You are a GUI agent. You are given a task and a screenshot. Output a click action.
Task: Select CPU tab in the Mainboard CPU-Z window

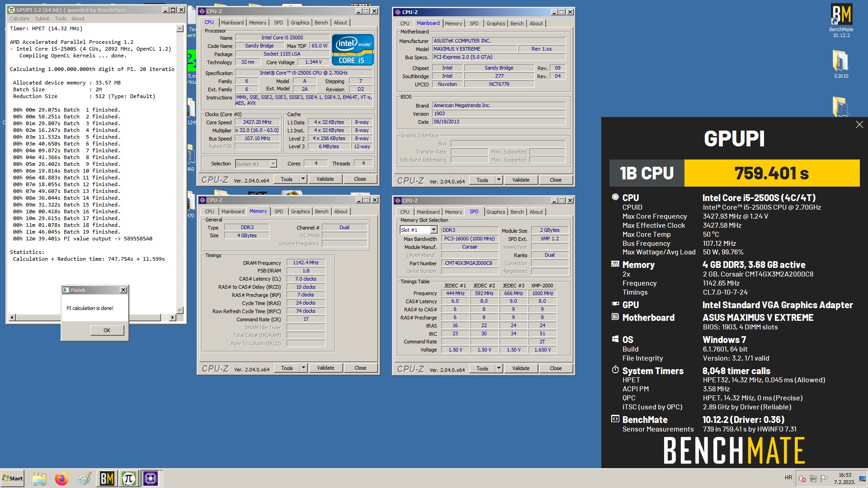coord(405,23)
